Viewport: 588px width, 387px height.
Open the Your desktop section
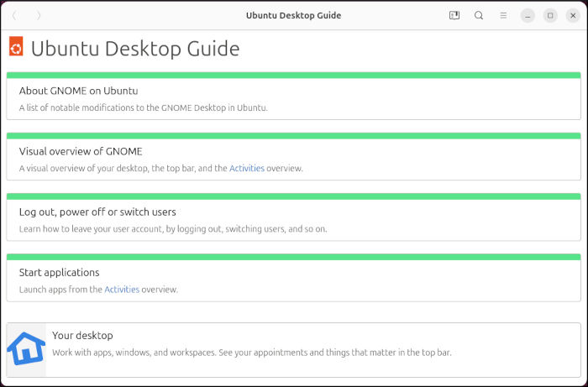(x=82, y=335)
